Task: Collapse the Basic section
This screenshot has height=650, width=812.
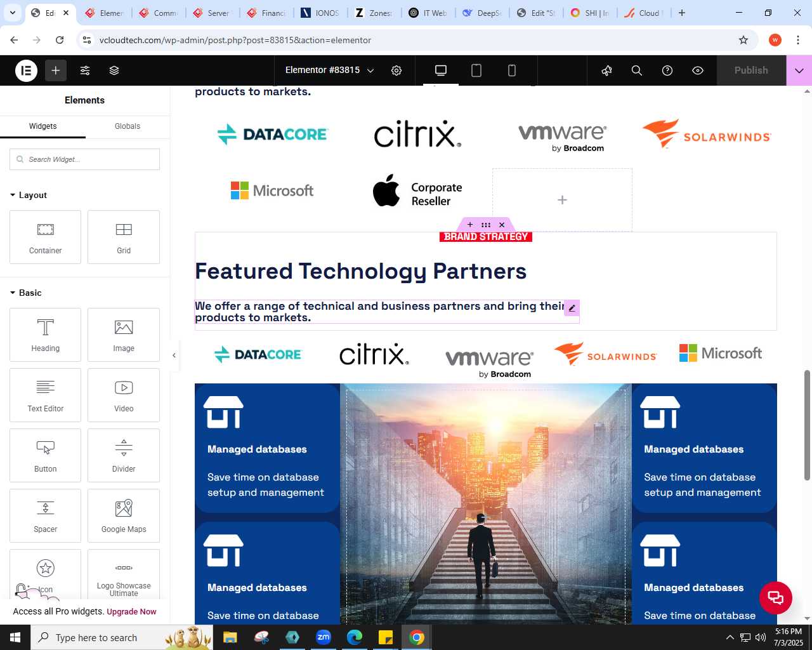Action: click(x=26, y=293)
